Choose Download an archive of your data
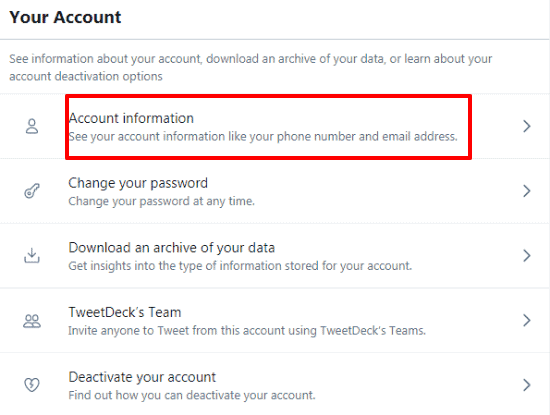550x415 pixels. (172, 248)
